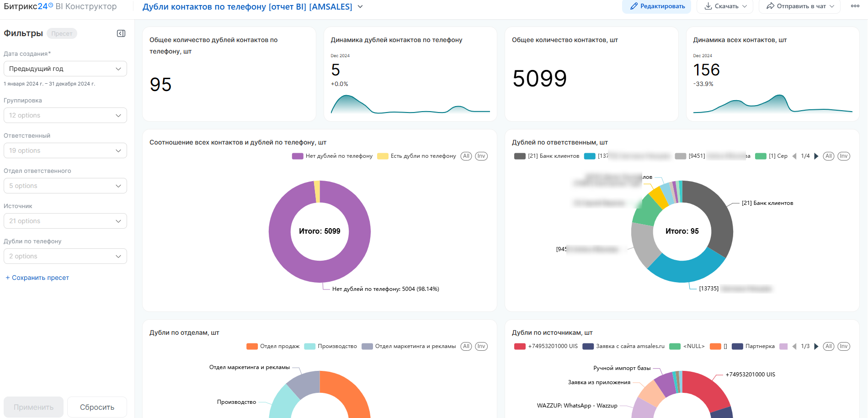Expand the dashboard title dropdown chevron
The width and height of the screenshot is (868, 418).
click(360, 7)
